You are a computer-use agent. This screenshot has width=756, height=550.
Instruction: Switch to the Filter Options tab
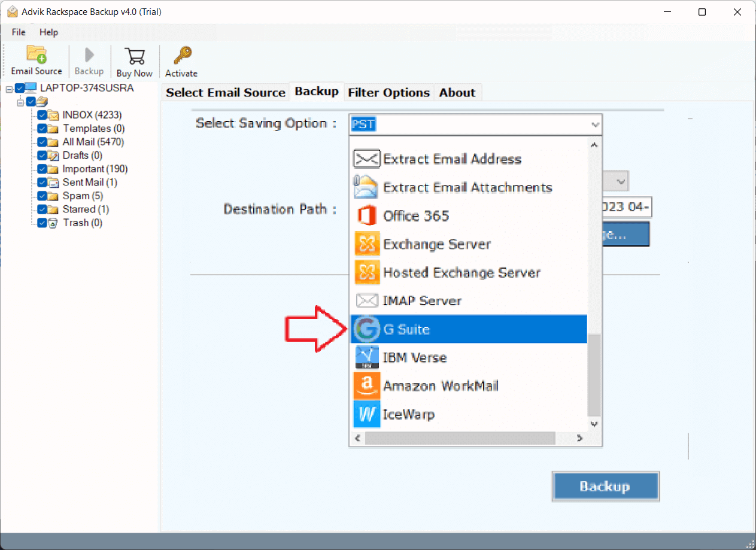[x=388, y=92]
